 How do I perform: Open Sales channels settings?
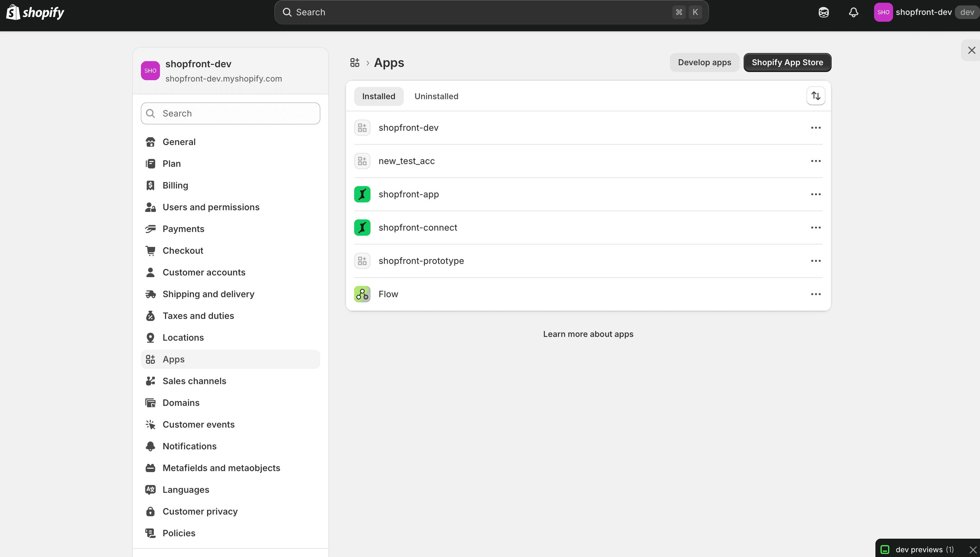point(230,381)
